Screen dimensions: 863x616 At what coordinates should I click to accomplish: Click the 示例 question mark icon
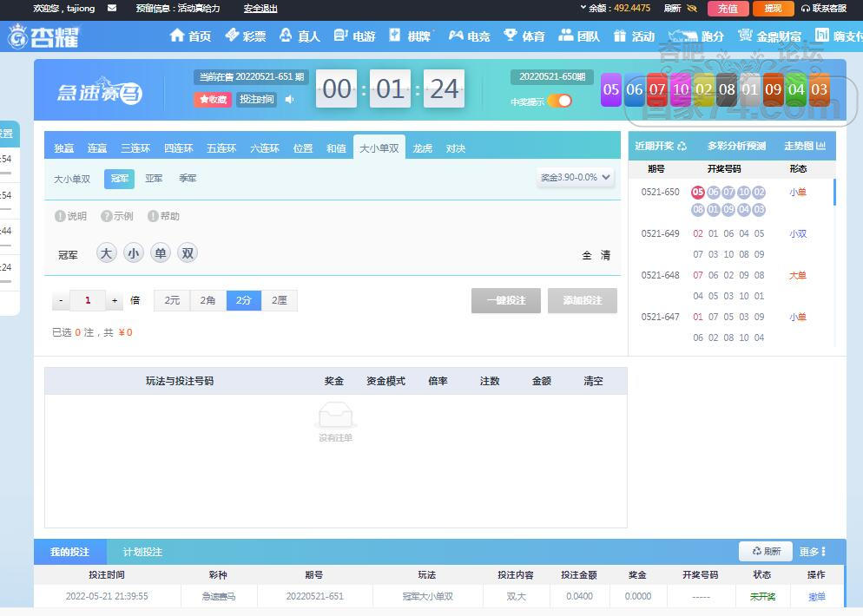[106, 216]
